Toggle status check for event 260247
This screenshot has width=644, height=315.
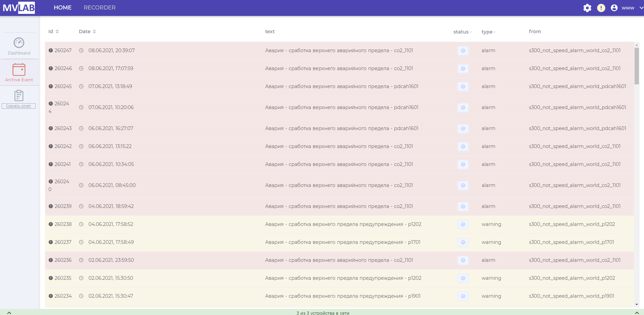(x=463, y=51)
